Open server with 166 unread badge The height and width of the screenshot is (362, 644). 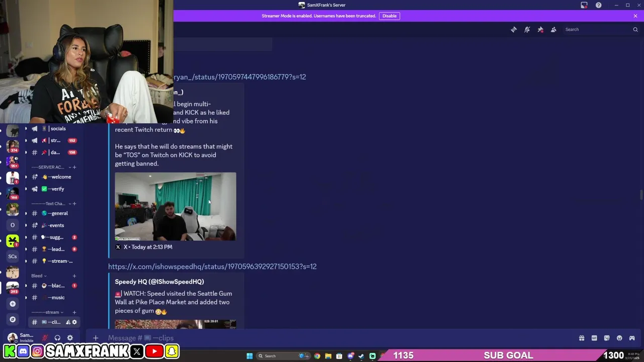tap(13, 194)
